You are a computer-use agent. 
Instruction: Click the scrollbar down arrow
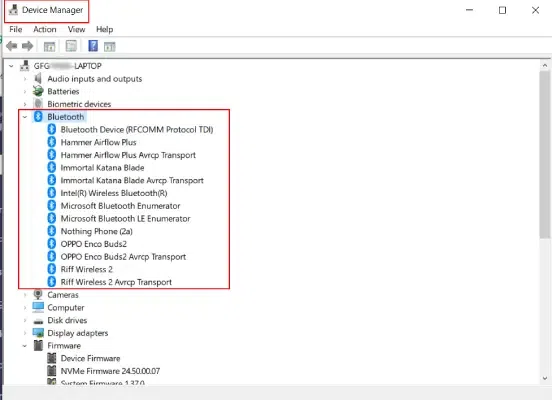point(545,379)
